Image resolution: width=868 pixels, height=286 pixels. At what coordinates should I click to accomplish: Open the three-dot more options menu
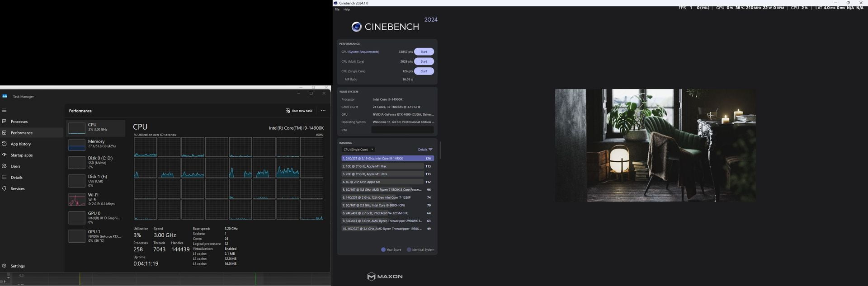click(323, 111)
